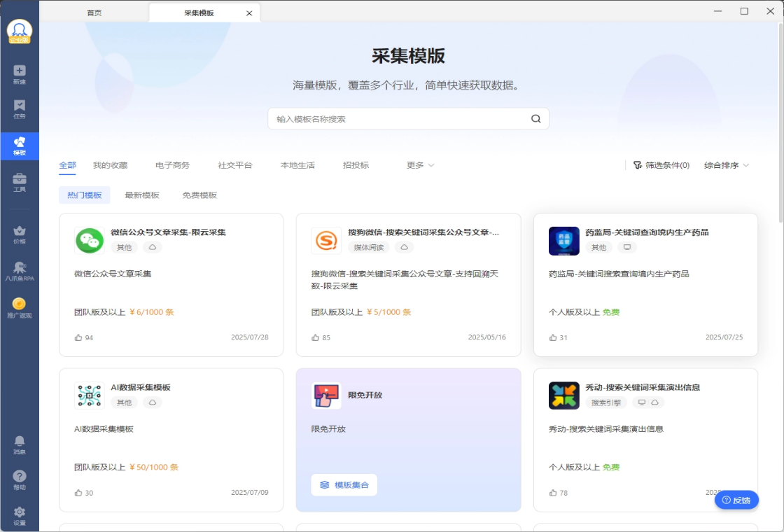Open the 任务 panel from the sidebar
The width and height of the screenshot is (784, 532).
pyautogui.click(x=20, y=106)
